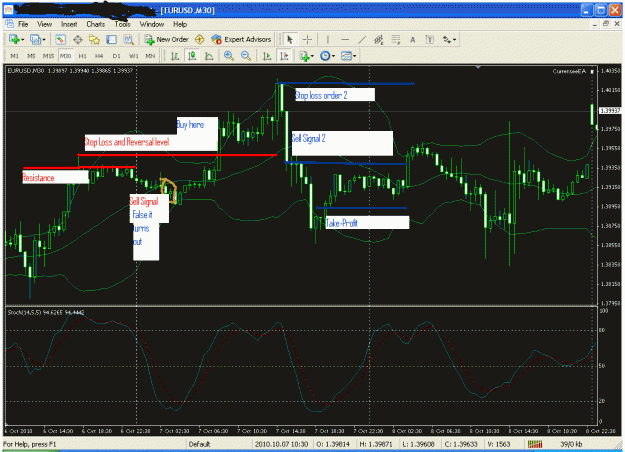Toggle the Expert Advisors button
The width and height of the screenshot is (625, 452).
241,39
